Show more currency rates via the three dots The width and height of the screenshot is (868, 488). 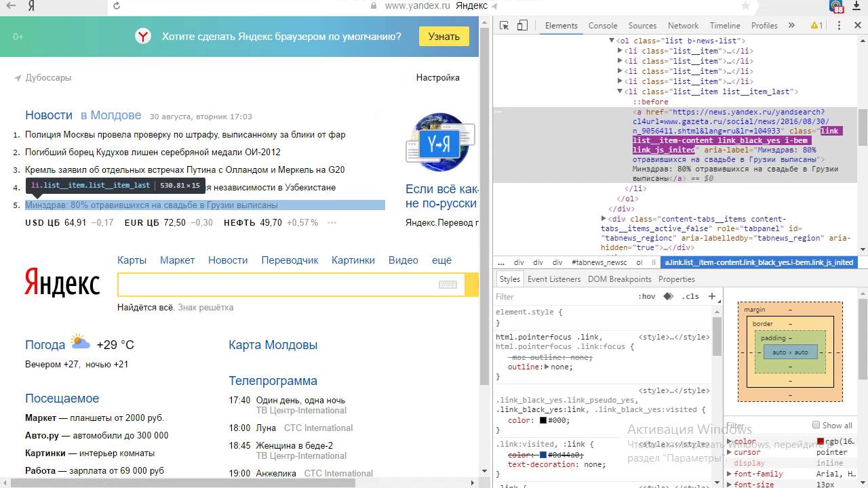pos(332,222)
